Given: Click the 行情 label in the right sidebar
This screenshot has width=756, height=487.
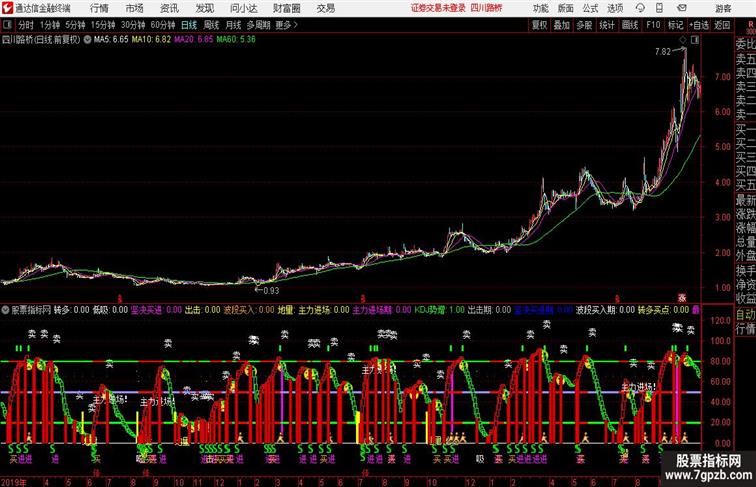Looking at the screenshot, I should [745, 329].
